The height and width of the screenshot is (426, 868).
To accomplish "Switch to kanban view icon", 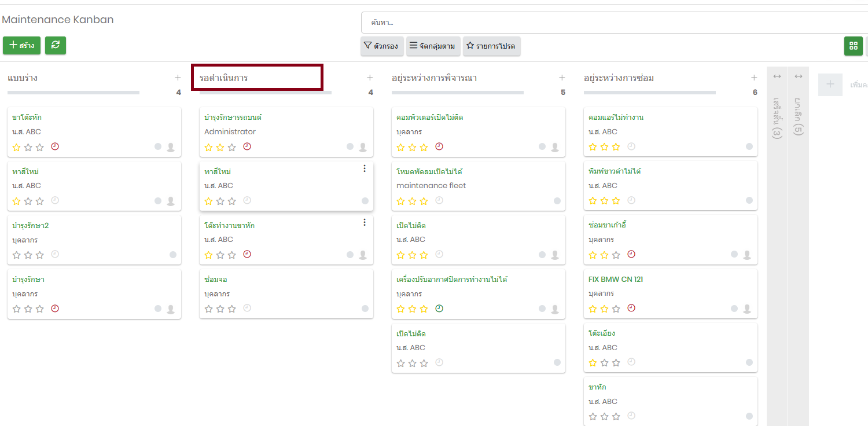I will [853, 46].
